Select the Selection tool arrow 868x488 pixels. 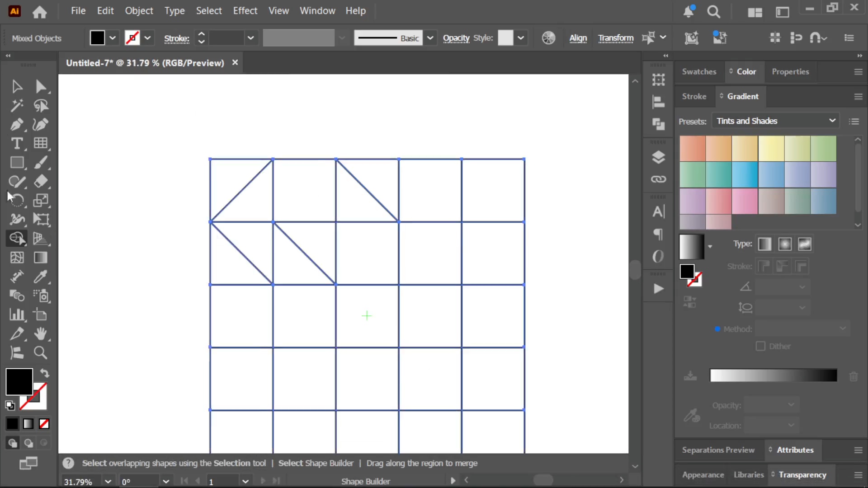(x=17, y=86)
